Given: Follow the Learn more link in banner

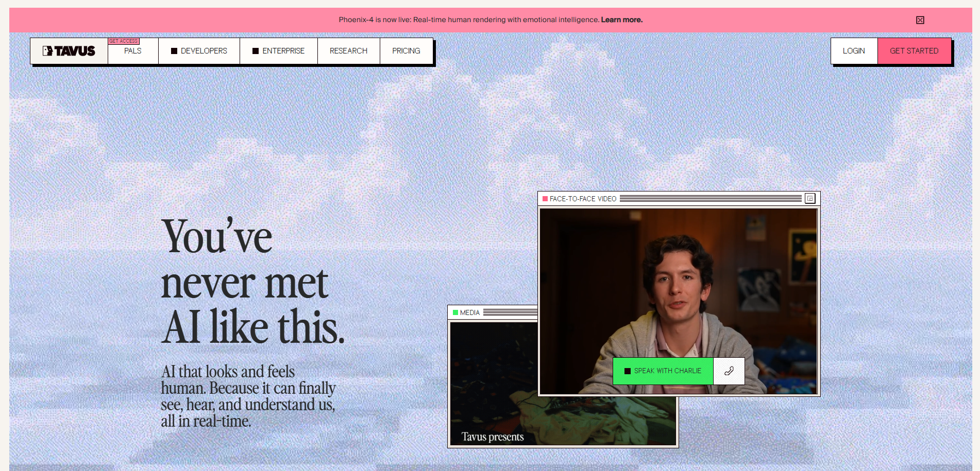Looking at the screenshot, I should coord(621,20).
